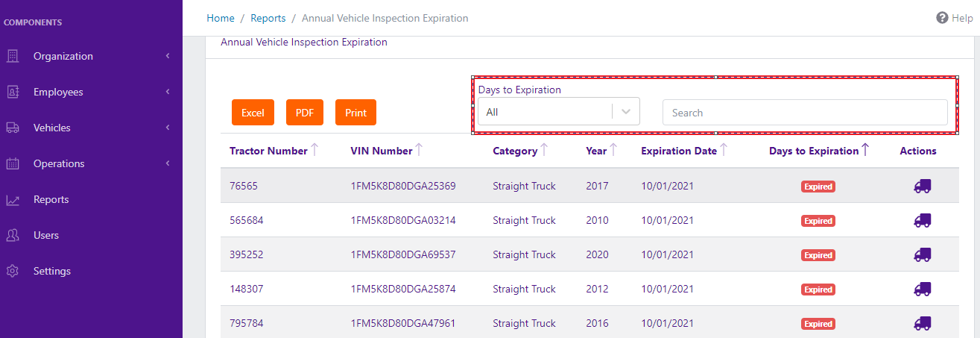Viewport: 980px width, 338px height.
Task: Open the Days to Expiration dropdown
Action: coord(558,113)
